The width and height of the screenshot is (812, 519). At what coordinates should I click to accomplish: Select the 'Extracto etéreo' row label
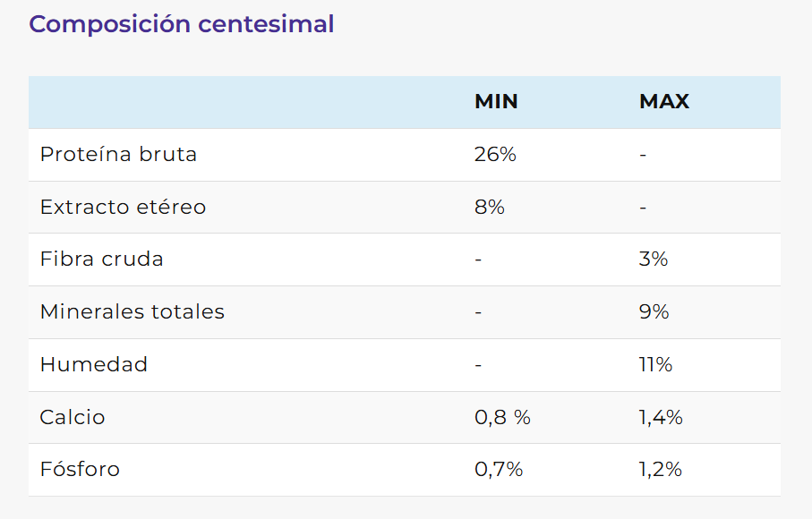[123, 207]
